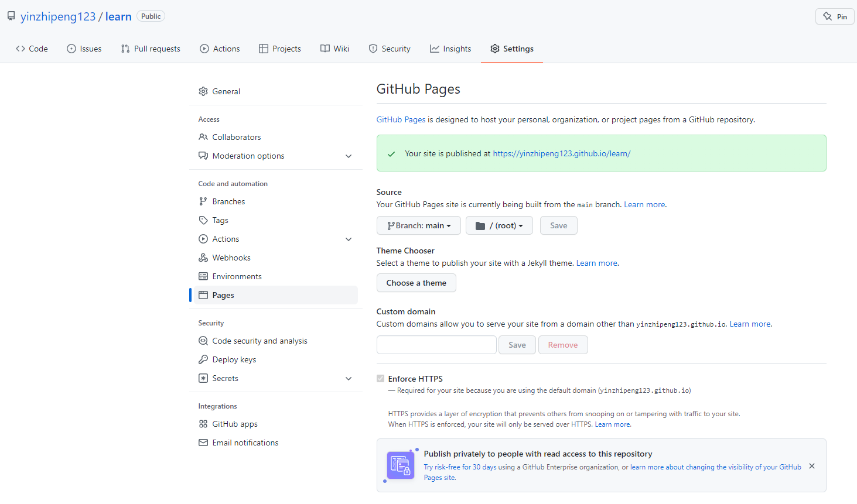Viewport: 857px width, 504px height.
Task: Open Deploy keys settings
Action: coord(274,359)
